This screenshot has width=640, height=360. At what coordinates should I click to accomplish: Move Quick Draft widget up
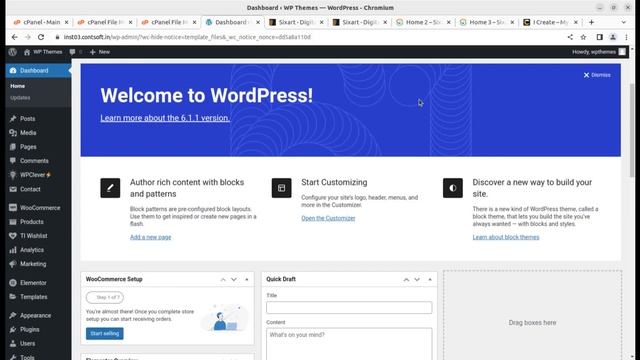tap(406, 280)
